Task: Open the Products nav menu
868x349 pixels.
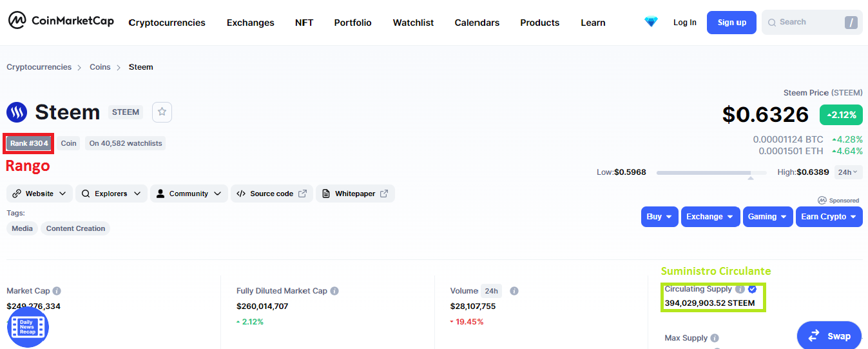Action: click(540, 23)
